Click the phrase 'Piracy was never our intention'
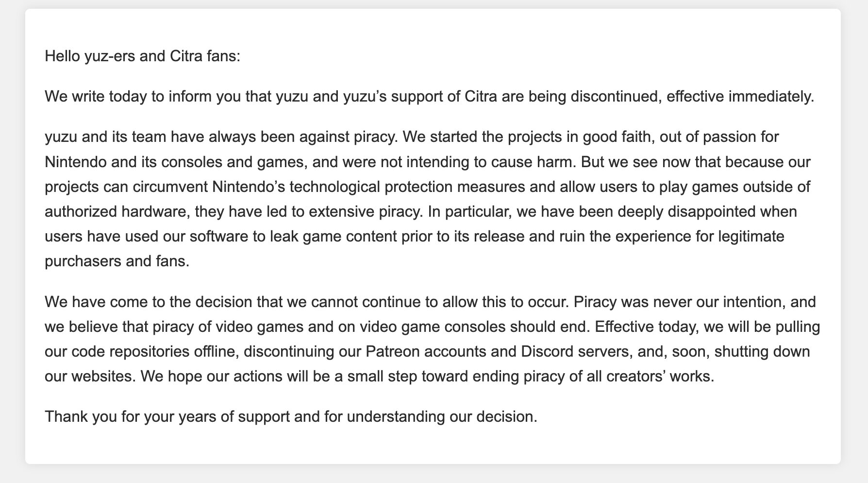 tap(680, 302)
